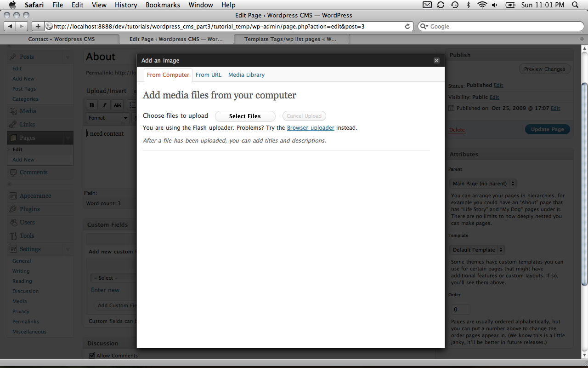588x368 pixels.
Task: Close the Add an Image dialog
Action: tap(436, 61)
